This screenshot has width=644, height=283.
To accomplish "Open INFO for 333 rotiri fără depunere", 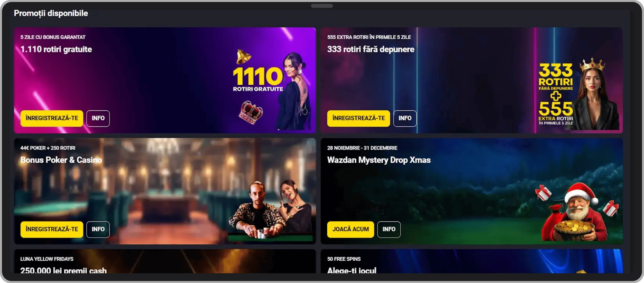I will coord(405,118).
